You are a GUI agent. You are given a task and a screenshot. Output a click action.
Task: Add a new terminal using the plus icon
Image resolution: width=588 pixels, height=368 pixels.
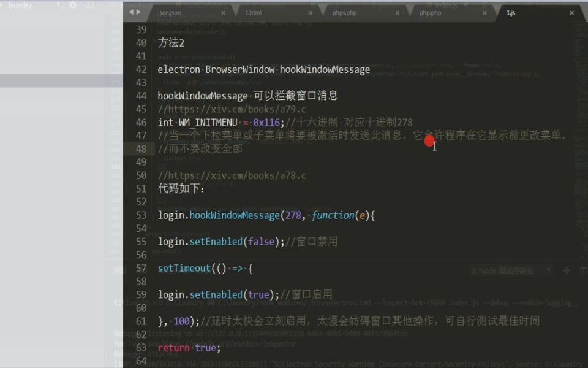coord(567,270)
